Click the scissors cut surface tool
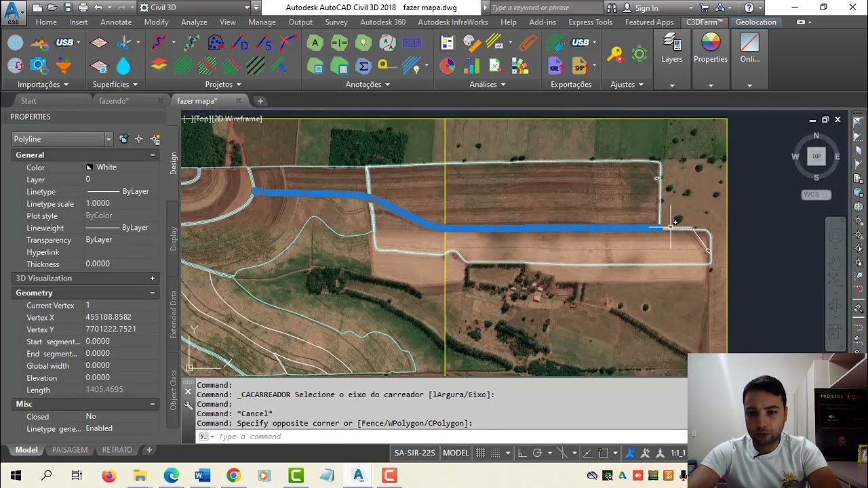 click(x=124, y=43)
